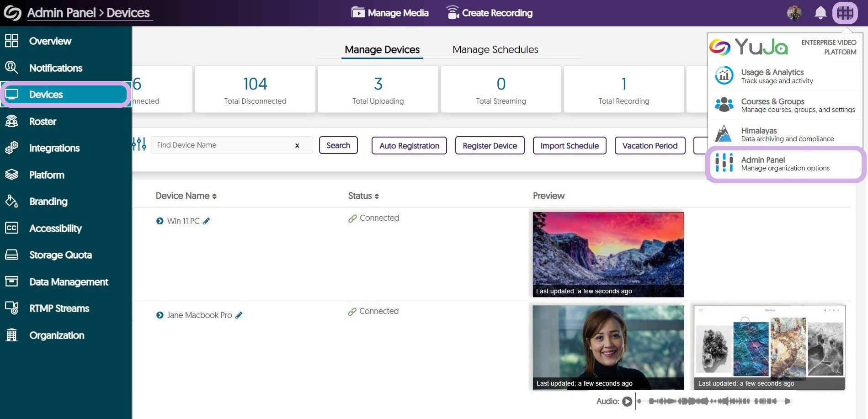The width and height of the screenshot is (868, 419).
Task: Expand the Jane Macbook Pro row
Action: 160,315
